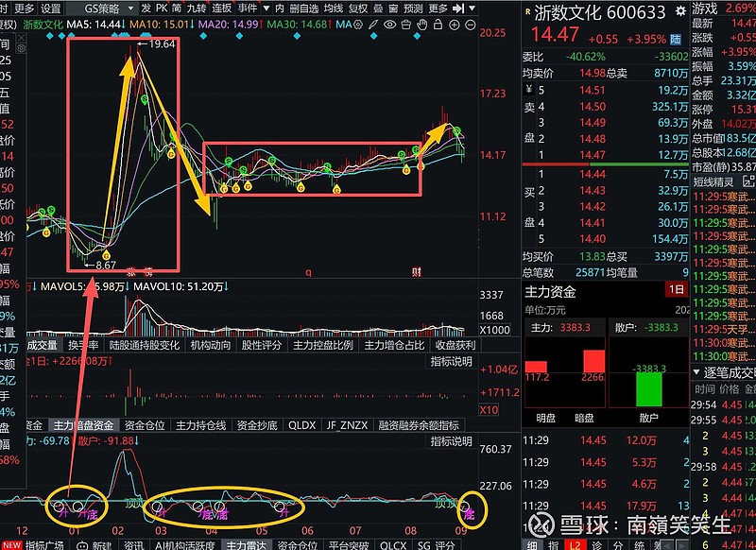
Task: Select the AI机构活跃度 bottom tab
Action: click(x=185, y=544)
